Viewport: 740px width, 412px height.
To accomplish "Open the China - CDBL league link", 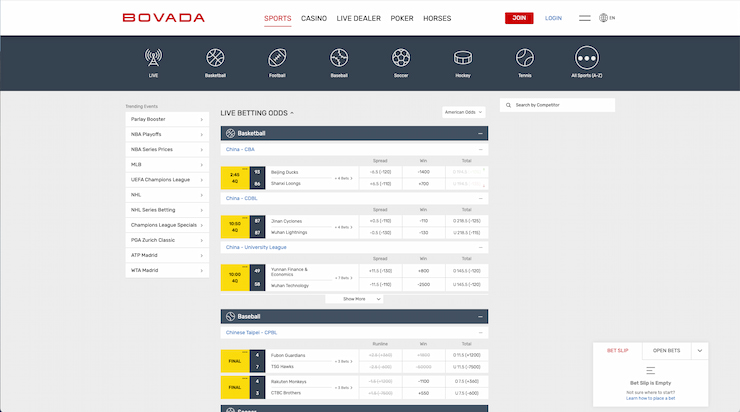I will click(242, 198).
